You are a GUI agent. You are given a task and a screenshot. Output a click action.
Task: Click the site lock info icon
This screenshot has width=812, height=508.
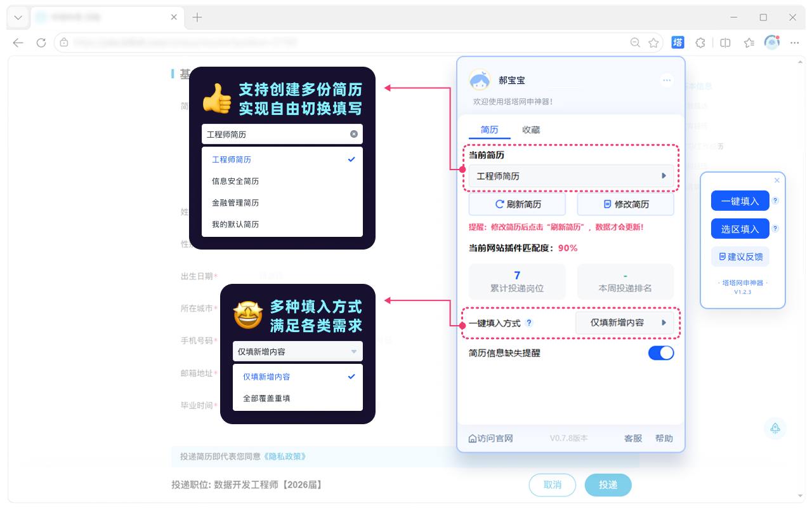tap(64, 43)
